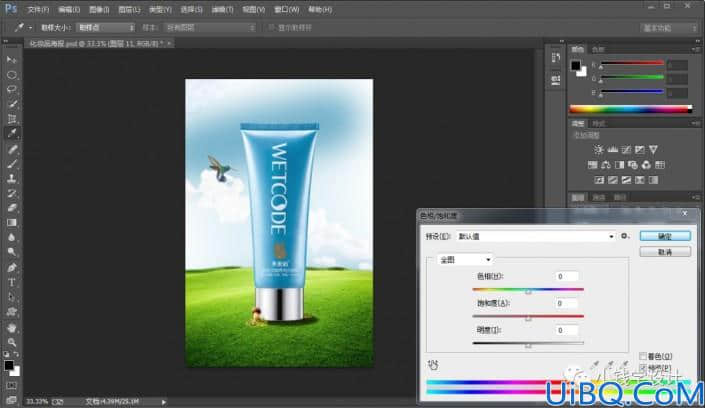Open the sample layers dropdown

tap(210, 27)
